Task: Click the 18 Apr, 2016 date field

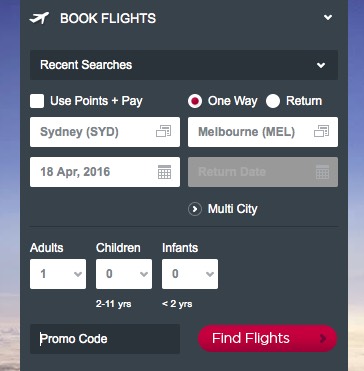Action: [105, 172]
